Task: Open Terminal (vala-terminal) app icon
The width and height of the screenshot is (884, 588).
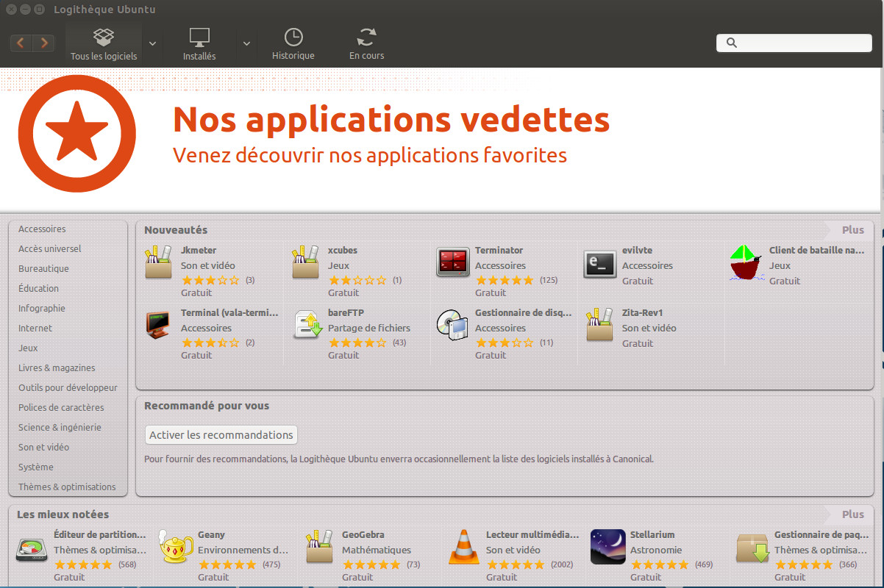Action: pos(158,325)
